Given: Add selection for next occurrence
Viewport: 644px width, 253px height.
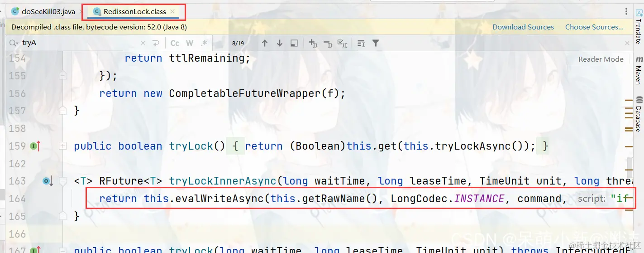Looking at the screenshot, I should point(313,43).
